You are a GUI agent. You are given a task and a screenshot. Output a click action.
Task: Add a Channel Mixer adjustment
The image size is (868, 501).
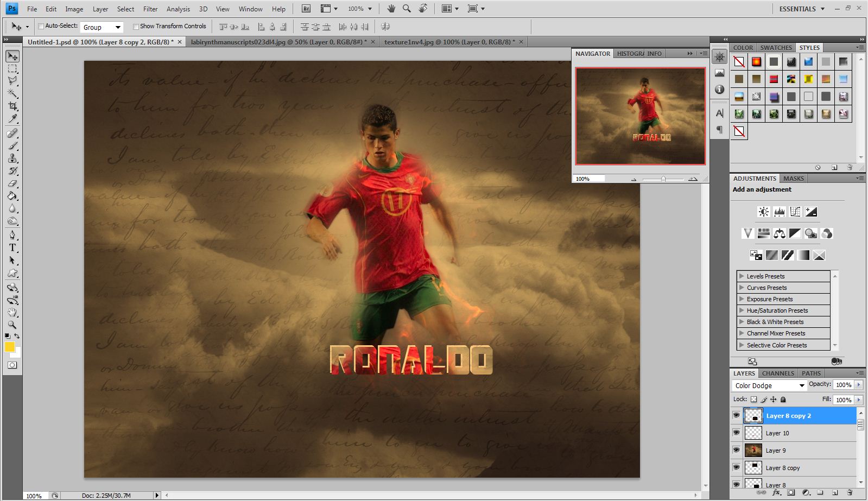tap(827, 233)
